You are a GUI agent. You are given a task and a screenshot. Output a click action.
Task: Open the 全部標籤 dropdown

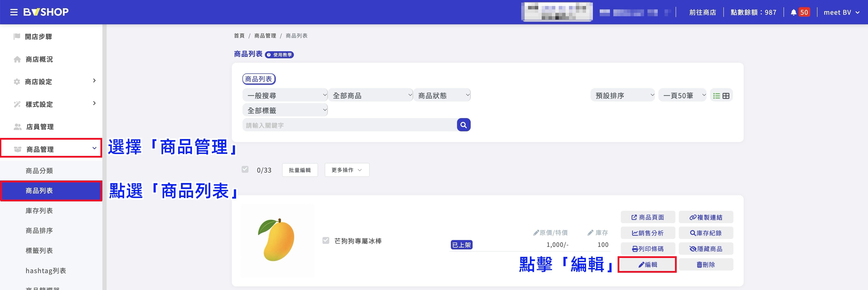(x=285, y=110)
